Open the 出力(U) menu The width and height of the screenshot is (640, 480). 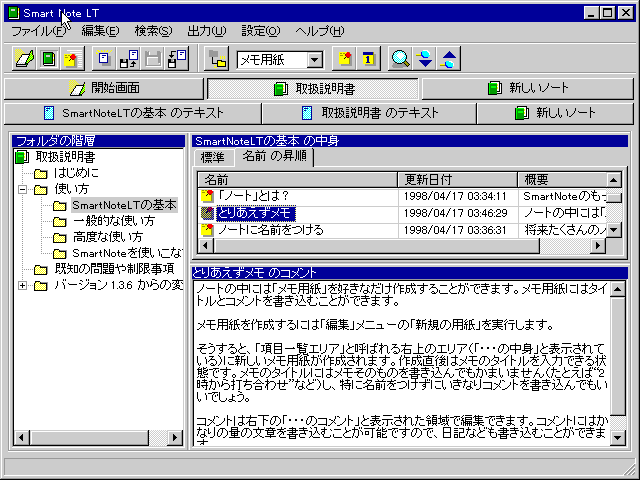(207, 31)
